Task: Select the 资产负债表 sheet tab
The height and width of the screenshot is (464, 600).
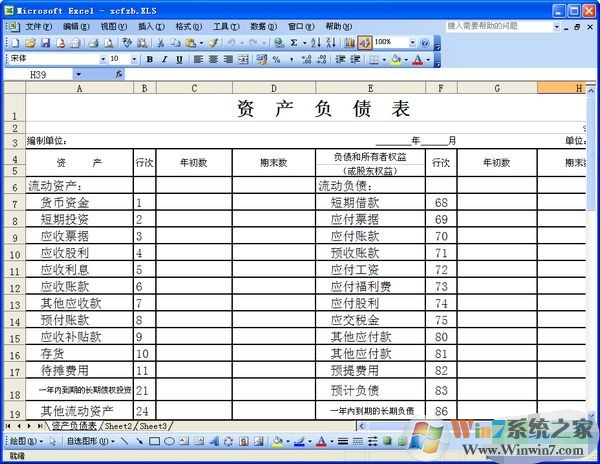Action: click(x=74, y=426)
